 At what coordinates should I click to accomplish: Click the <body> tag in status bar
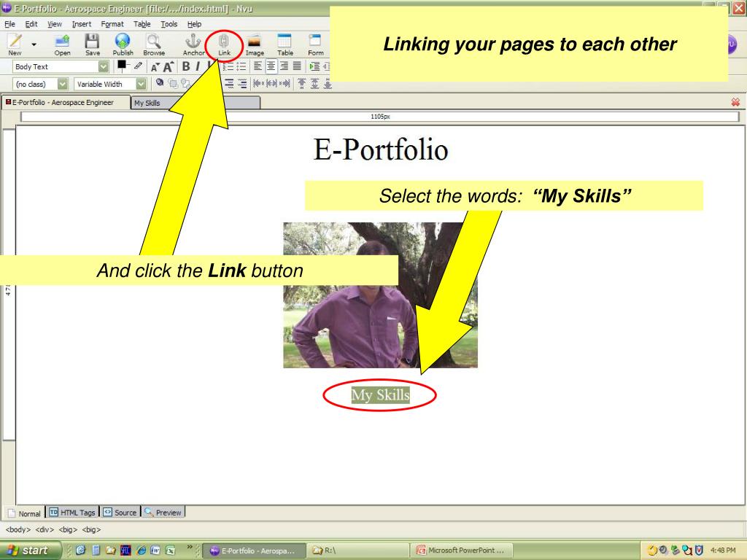click(x=18, y=529)
